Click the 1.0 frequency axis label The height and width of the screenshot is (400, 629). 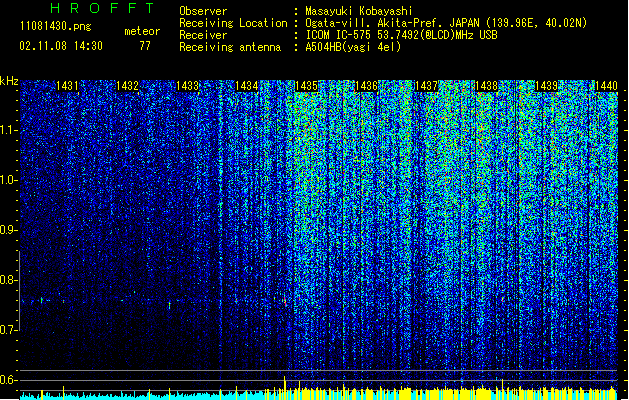click(8, 180)
